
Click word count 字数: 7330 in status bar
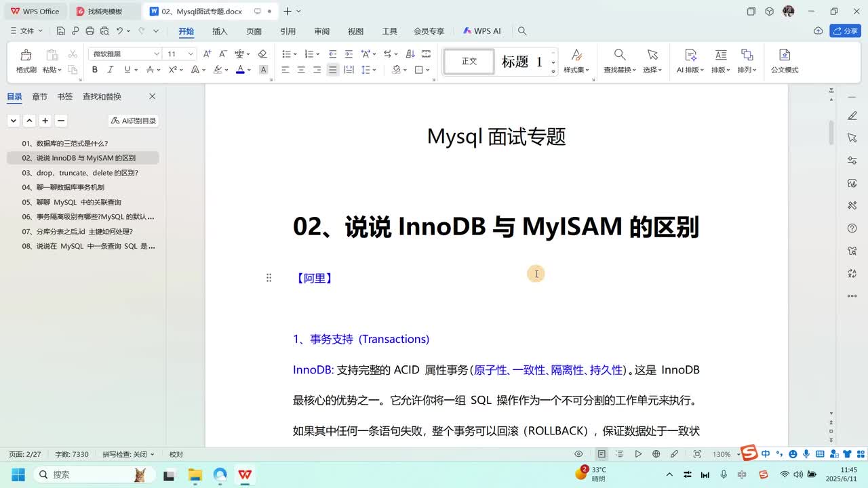71,454
